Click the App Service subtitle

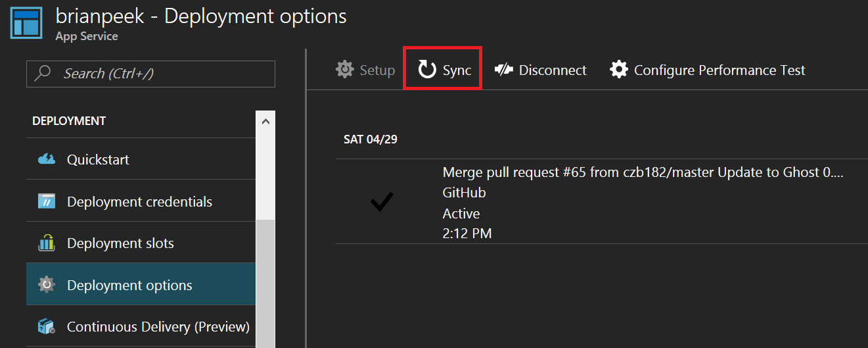click(87, 36)
